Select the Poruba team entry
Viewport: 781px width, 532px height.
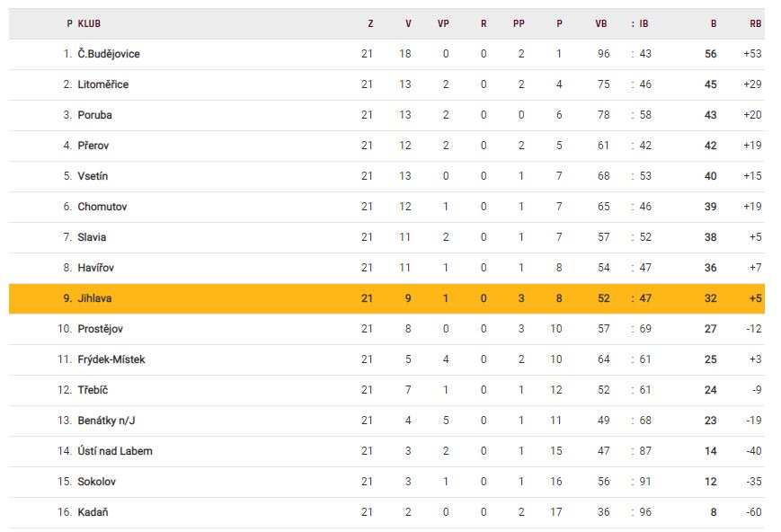(94, 115)
